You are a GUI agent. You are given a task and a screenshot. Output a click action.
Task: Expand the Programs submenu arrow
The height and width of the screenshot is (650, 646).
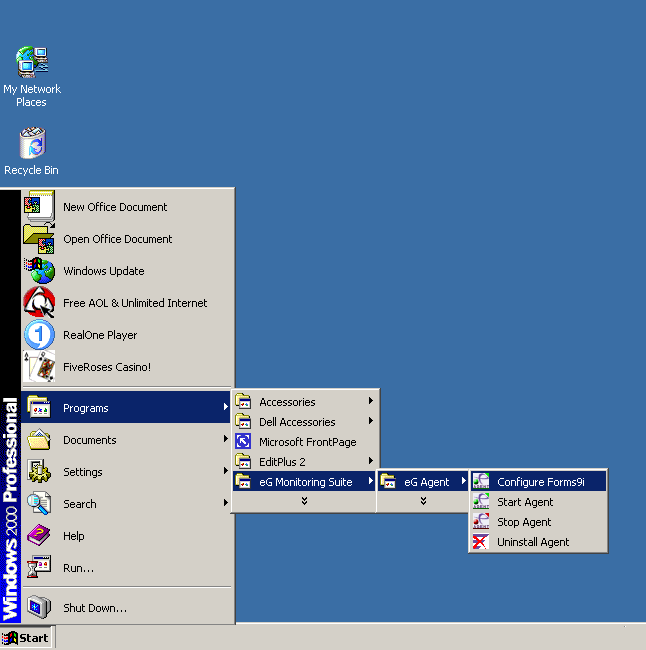tap(226, 407)
